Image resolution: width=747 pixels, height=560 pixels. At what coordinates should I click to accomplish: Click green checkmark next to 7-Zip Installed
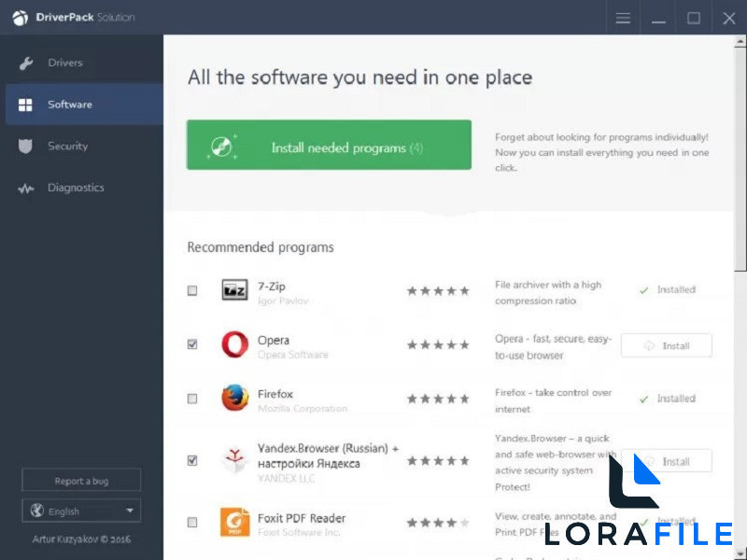pos(643,290)
